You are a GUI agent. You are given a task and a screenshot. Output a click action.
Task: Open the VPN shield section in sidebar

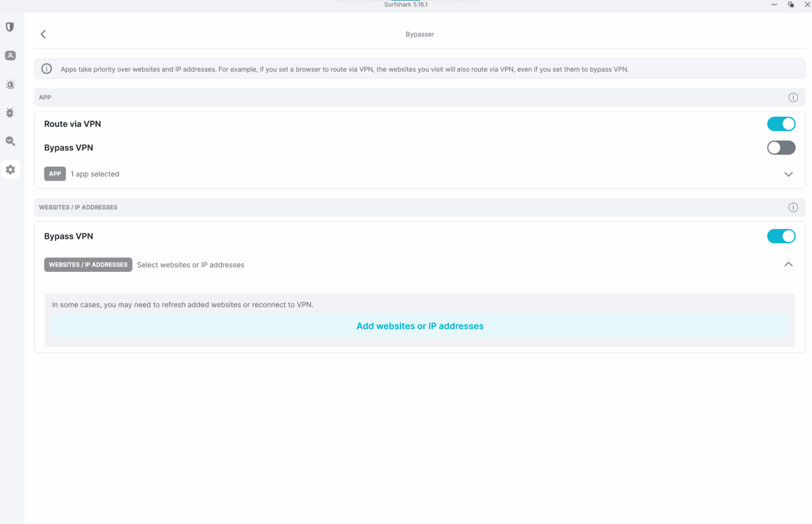pyautogui.click(x=10, y=27)
